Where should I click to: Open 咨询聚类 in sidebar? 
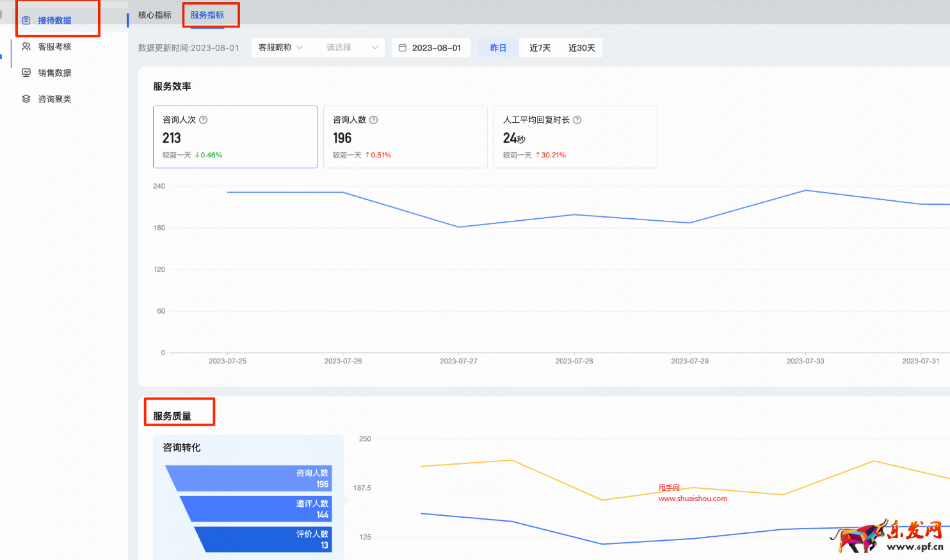click(54, 99)
